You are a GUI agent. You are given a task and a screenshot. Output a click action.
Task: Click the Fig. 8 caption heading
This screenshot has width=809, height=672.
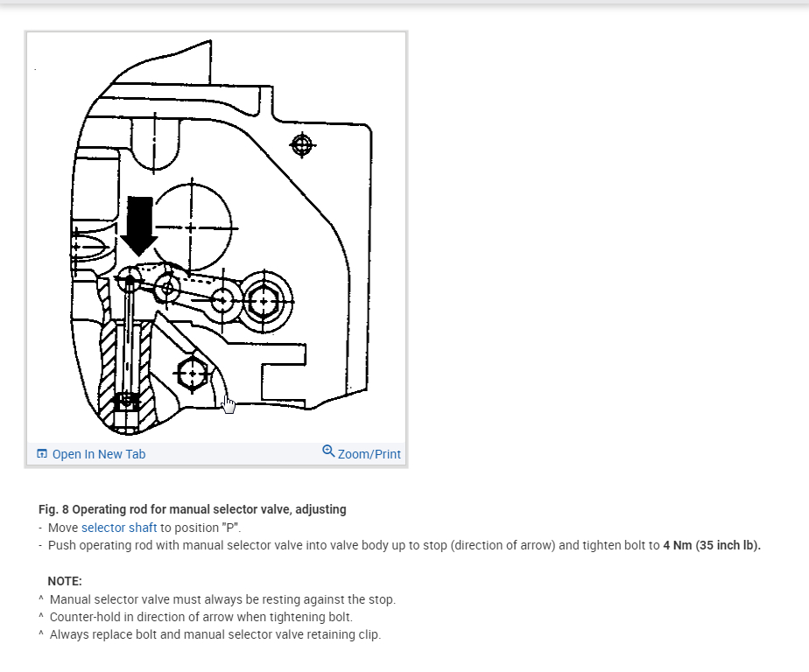[x=193, y=509]
